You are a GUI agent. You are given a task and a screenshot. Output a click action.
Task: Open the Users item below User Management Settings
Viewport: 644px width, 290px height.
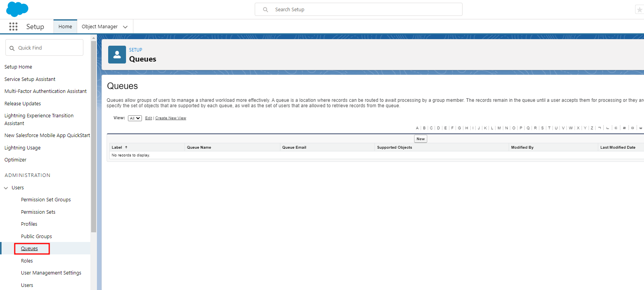point(27,285)
